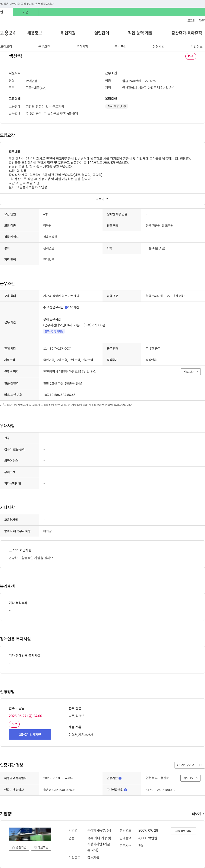The width and height of the screenshot is (205, 868).
Task: Jump to the 복리후생 section tab
Action: click(120, 46)
